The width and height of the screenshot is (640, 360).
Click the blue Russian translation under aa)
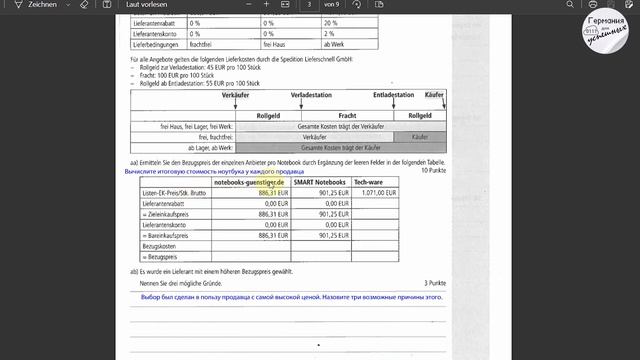tap(214, 171)
